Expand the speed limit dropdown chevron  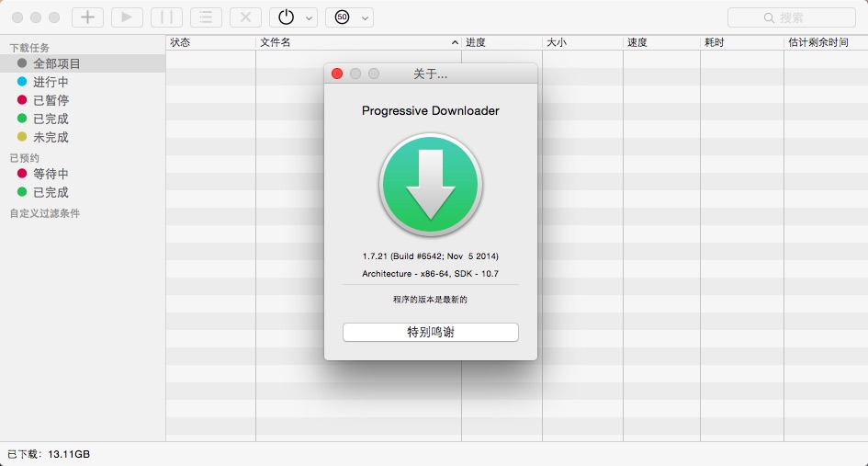(365, 18)
